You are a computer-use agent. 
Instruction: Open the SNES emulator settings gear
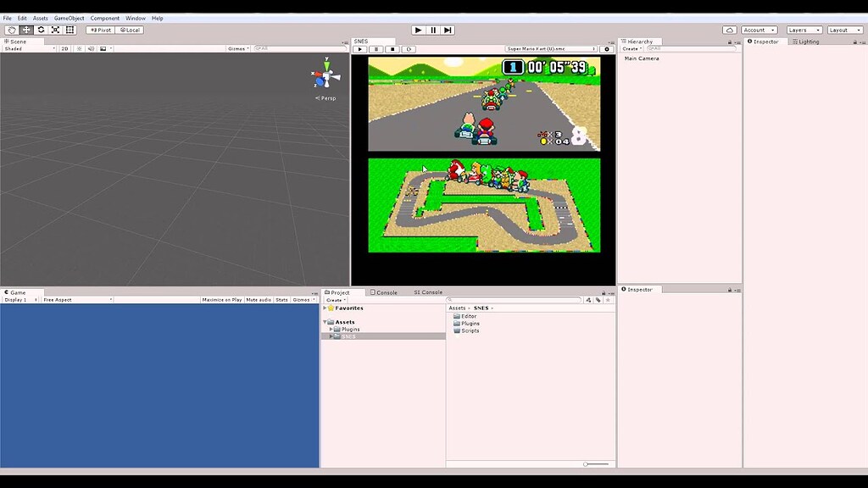pyautogui.click(x=608, y=48)
